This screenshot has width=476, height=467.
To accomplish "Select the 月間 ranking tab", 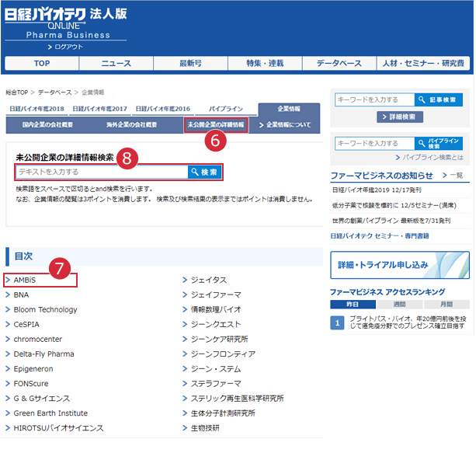I will click(x=446, y=304).
